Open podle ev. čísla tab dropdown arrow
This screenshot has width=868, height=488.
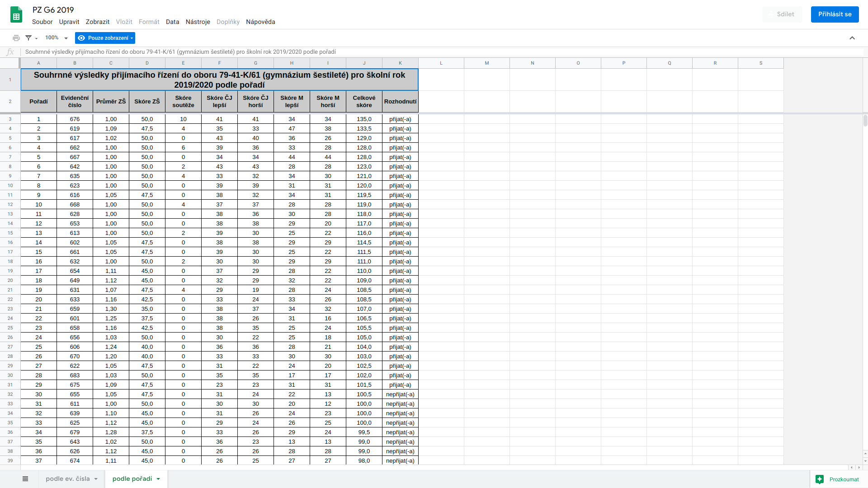(x=96, y=479)
